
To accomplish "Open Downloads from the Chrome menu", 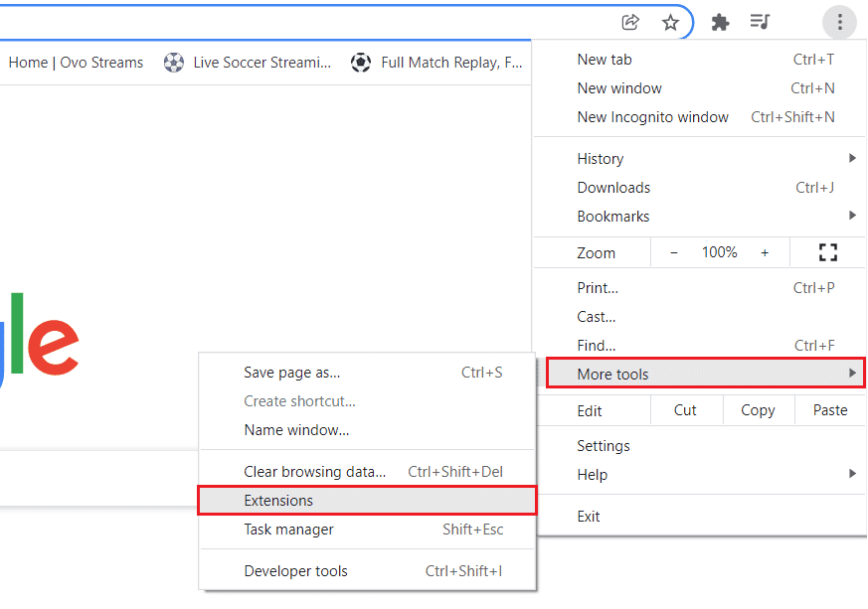I will [x=700, y=188].
